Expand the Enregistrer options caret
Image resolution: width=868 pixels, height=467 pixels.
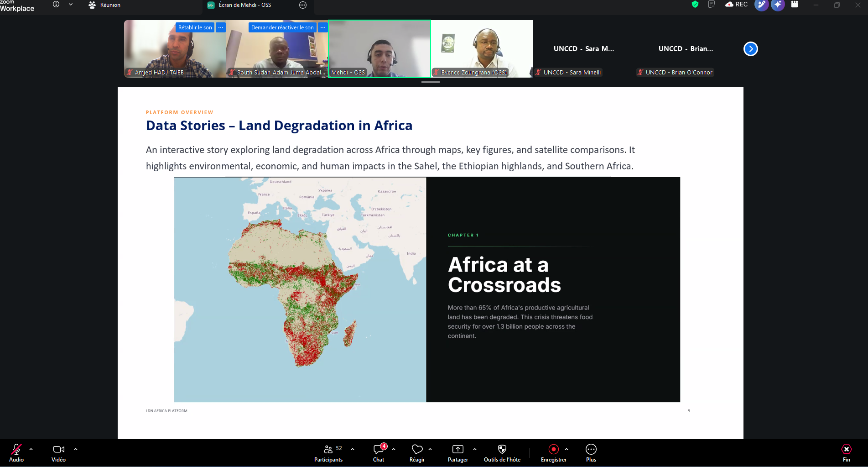tap(567, 449)
